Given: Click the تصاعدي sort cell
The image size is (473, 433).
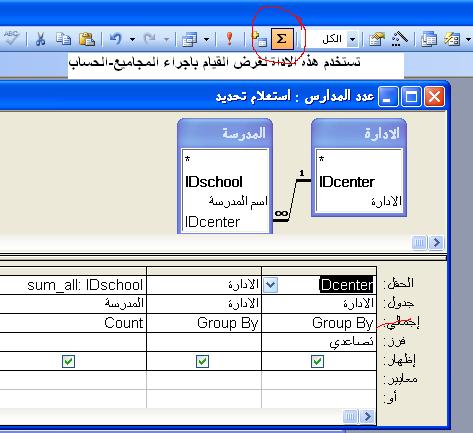Looking at the screenshot, I should coord(319,342).
